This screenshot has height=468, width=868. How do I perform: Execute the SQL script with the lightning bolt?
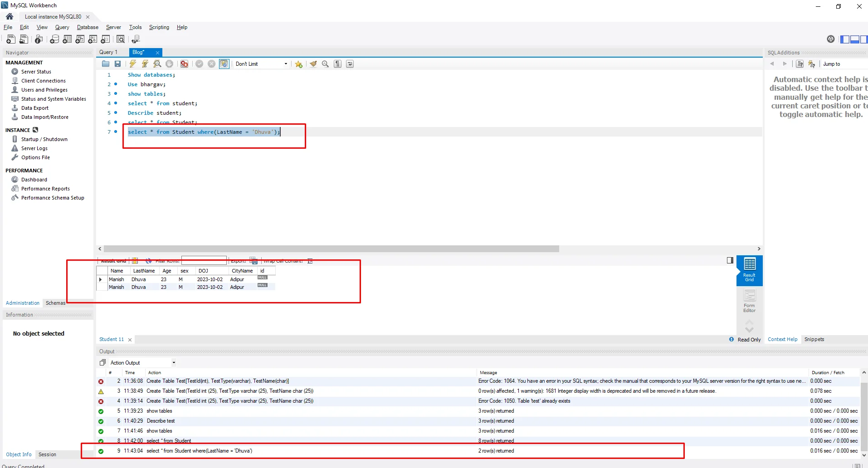[x=133, y=64]
